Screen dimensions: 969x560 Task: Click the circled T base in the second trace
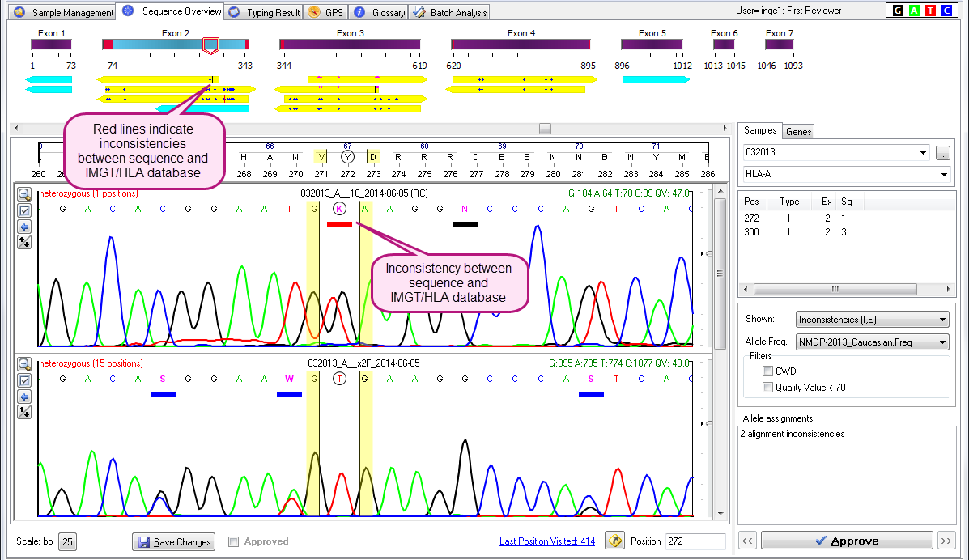click(339, 378)
